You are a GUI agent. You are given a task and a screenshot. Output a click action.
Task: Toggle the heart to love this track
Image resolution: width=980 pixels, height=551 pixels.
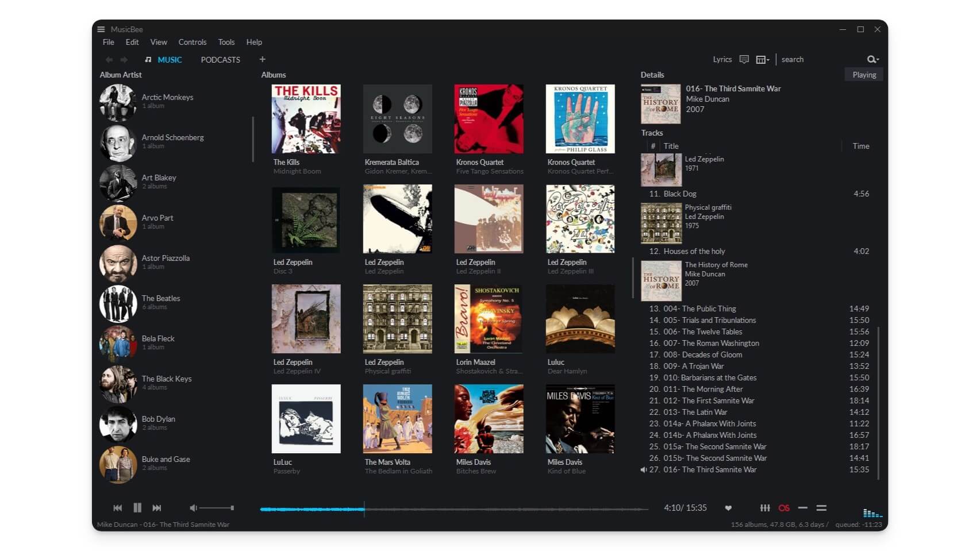pos(728,508)
